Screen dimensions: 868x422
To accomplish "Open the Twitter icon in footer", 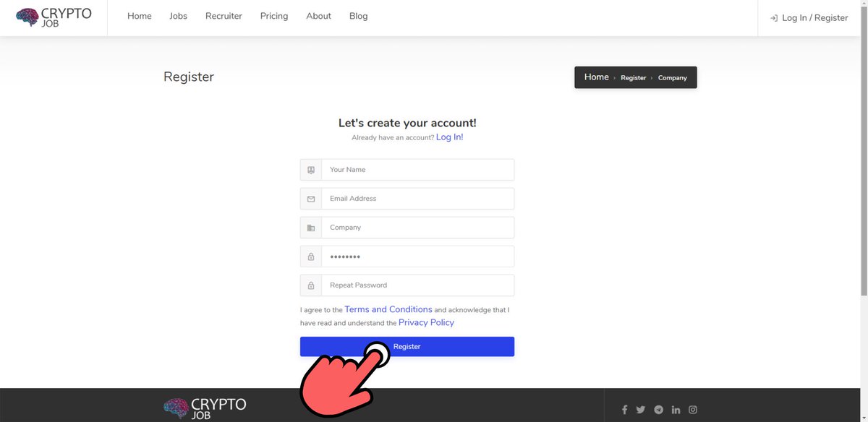I will [641, 410].
